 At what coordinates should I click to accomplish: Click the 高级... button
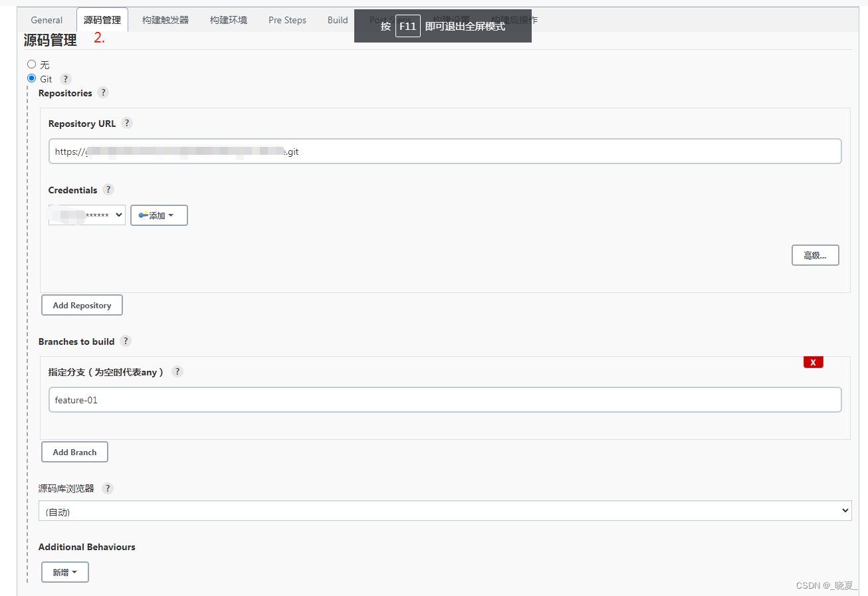coord(815,255)
